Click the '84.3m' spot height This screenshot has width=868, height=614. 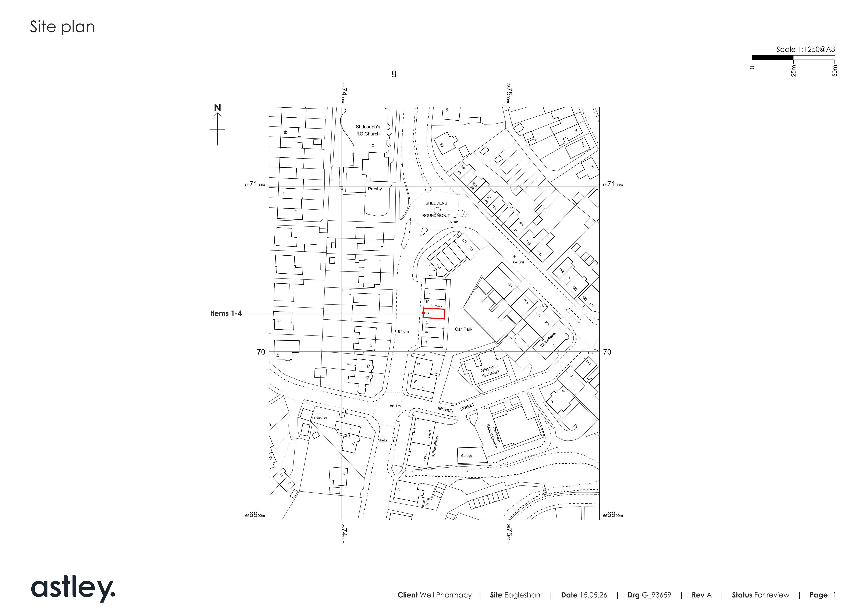point(518,262)
